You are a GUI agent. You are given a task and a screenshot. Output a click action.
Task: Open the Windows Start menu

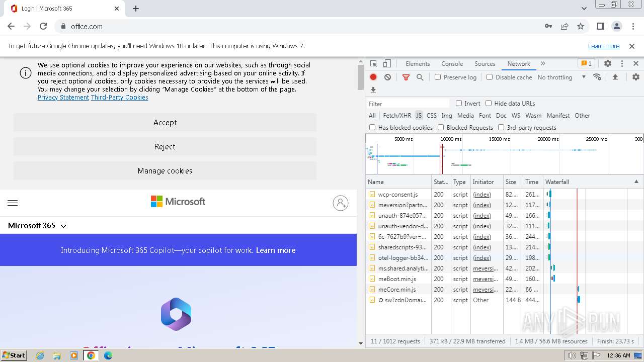[x=14, y=355]
